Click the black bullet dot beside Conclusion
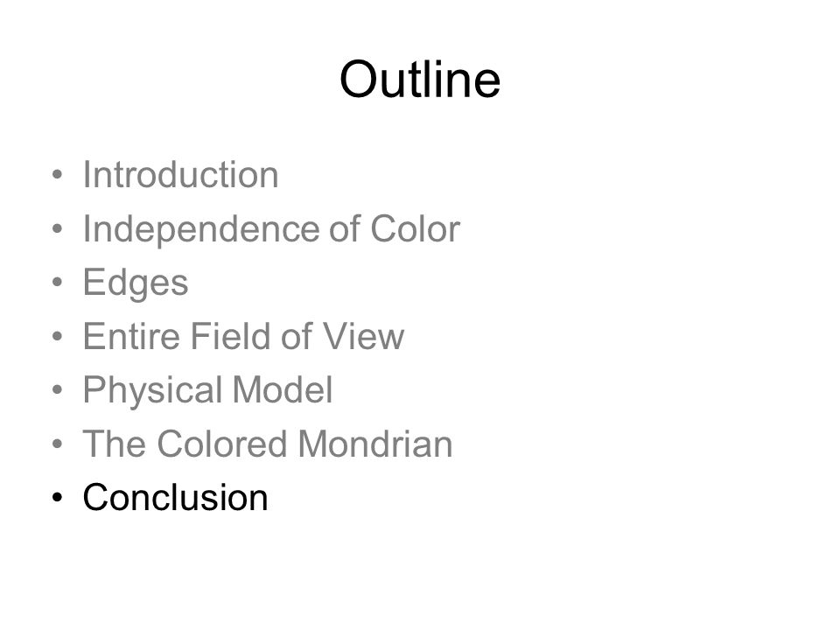Screen dimensions: 840x630 58,498
